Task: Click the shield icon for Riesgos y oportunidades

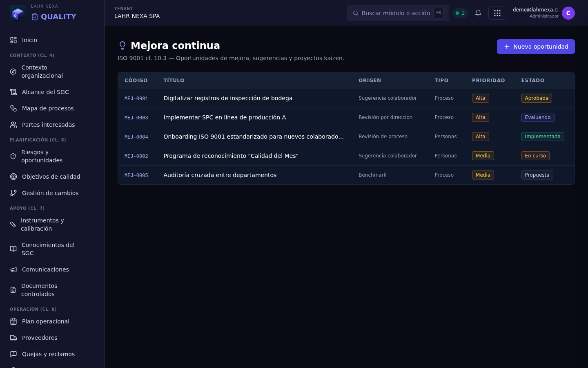Action: pos(13,156)
